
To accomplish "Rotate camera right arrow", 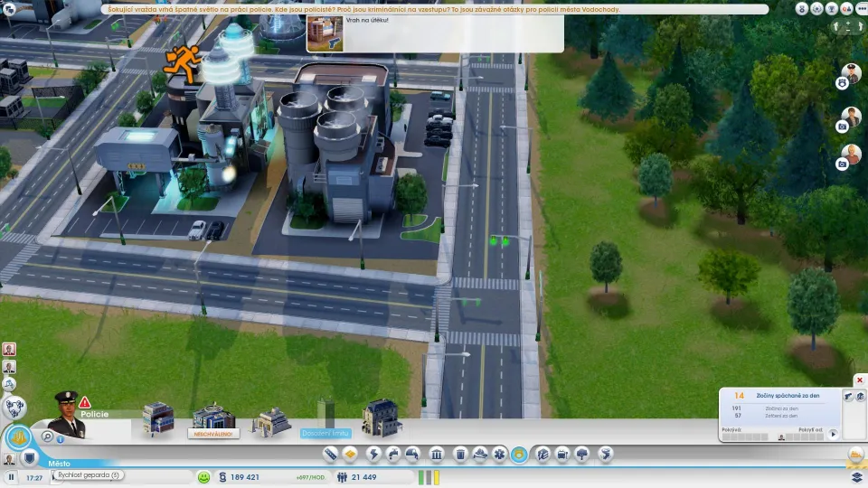I will pos(860,26).
